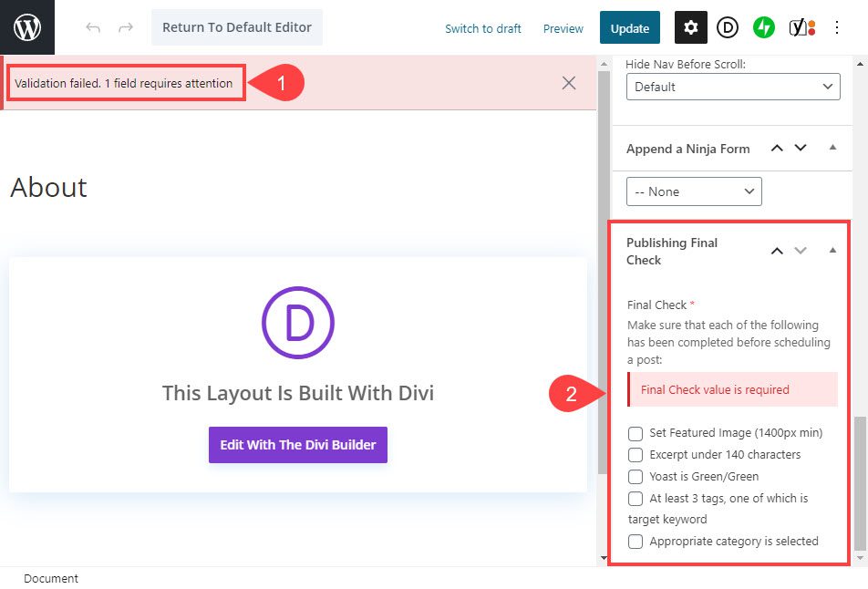This screenshot has height=589, width=868.
Task: Tick Excerpt under 140 characters checkbox
Action: point(635,454)
